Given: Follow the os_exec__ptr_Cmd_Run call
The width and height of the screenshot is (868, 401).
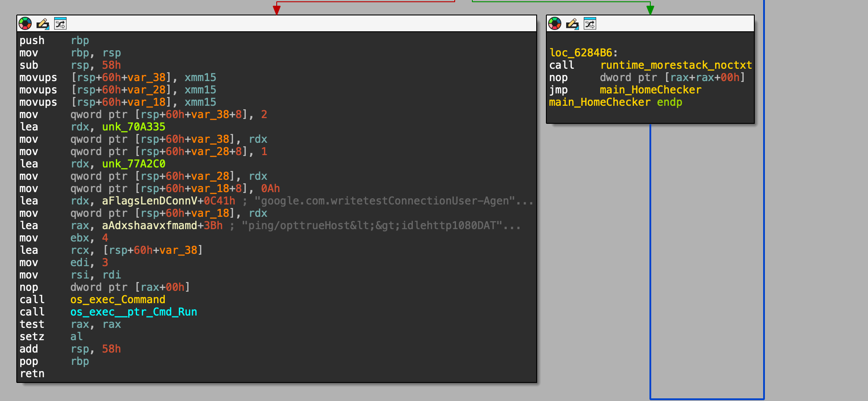Looking at the screenshot, I should click(x=134, y=312).
